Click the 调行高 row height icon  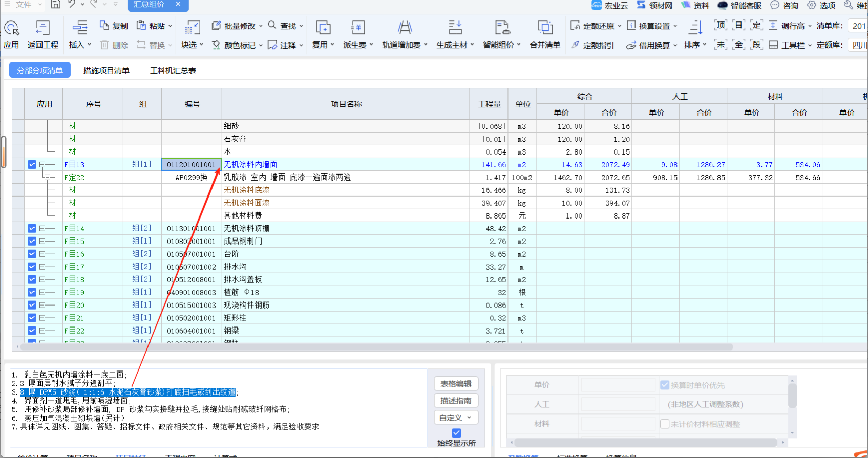tap(773, 26)
